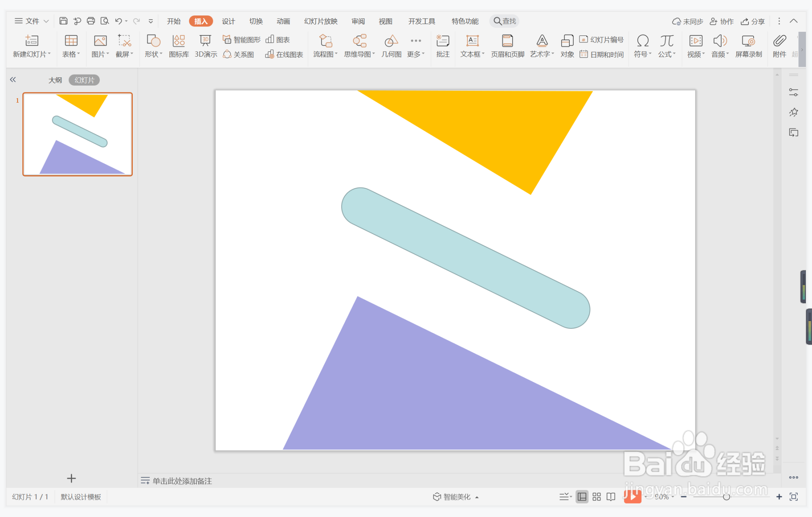Switch to normal view mode
Screen dimensions: 812x517
coord(582,497)
